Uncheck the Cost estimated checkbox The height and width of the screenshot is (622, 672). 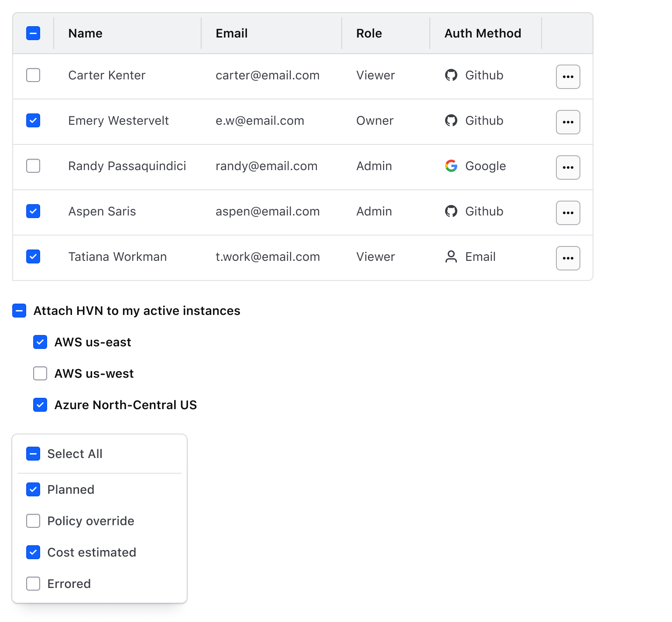pyautogui.click(x=33, y=552)
